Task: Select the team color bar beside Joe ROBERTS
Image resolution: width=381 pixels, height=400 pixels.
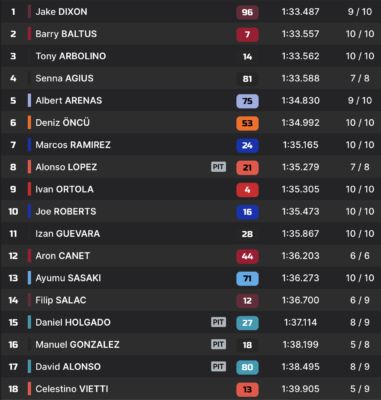Action: [29, 211]
